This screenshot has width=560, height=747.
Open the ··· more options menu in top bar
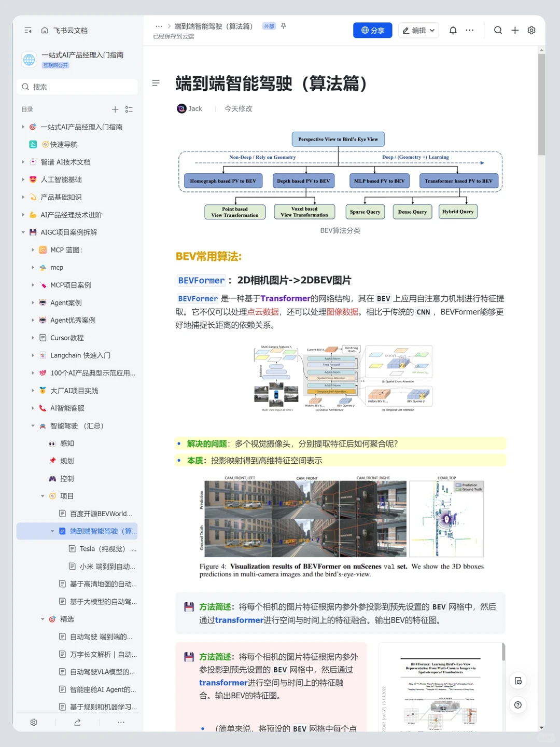tap(469, 30)
